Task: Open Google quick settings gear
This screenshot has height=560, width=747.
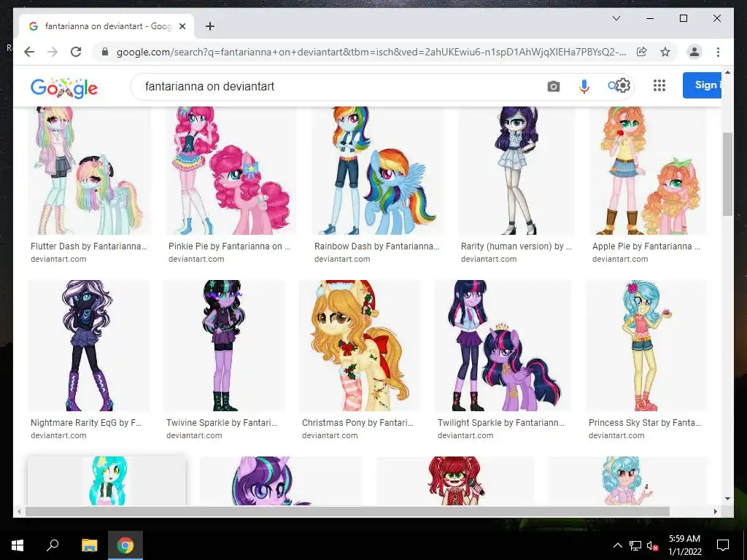Action: (x=623, y=86)
